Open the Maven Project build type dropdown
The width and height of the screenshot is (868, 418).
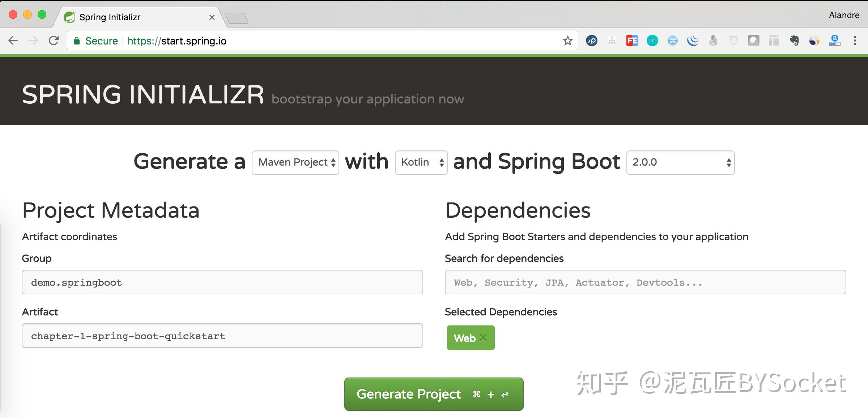coord(295,162)
